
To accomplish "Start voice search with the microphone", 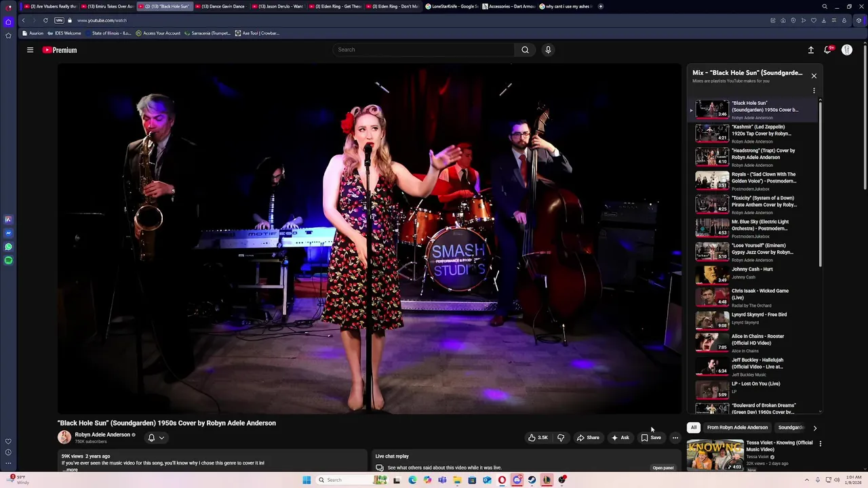I will 548,49.
